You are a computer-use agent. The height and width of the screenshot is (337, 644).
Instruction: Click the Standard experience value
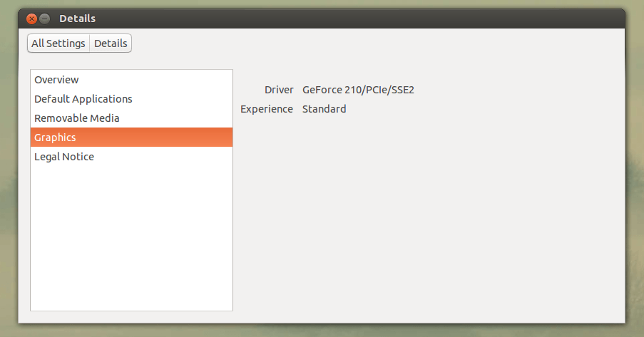[x=324, y=109]
